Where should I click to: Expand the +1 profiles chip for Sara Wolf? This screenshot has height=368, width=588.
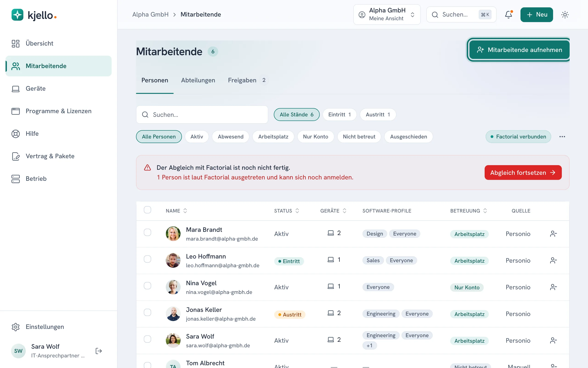click(x=369, y=345)
